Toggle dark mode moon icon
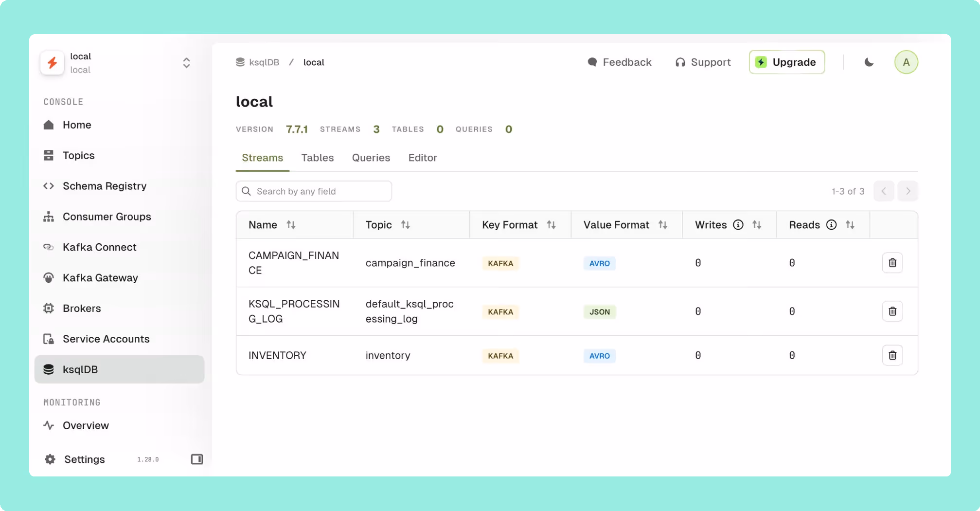The width and height of the screenshot is (980, 511). (869, 62)
